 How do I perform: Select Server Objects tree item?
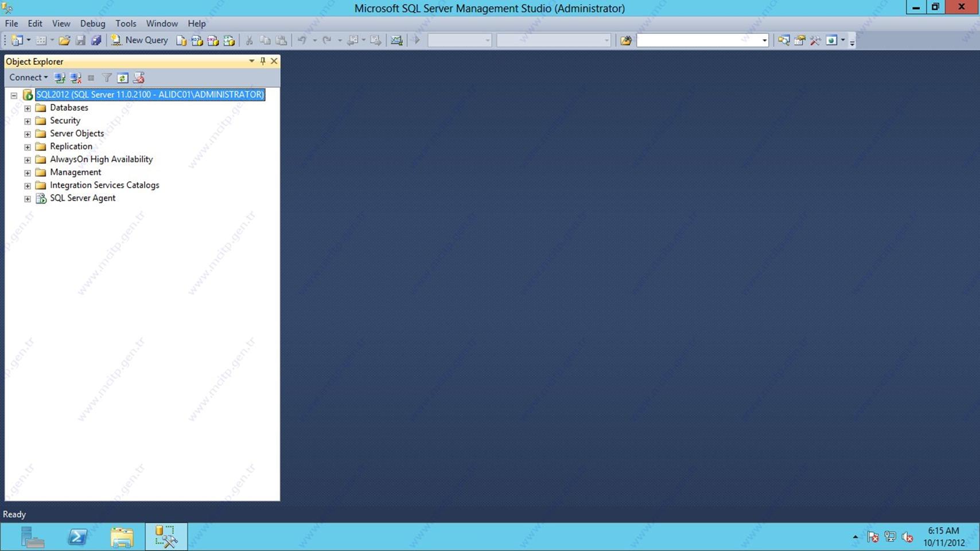(77, 133)
